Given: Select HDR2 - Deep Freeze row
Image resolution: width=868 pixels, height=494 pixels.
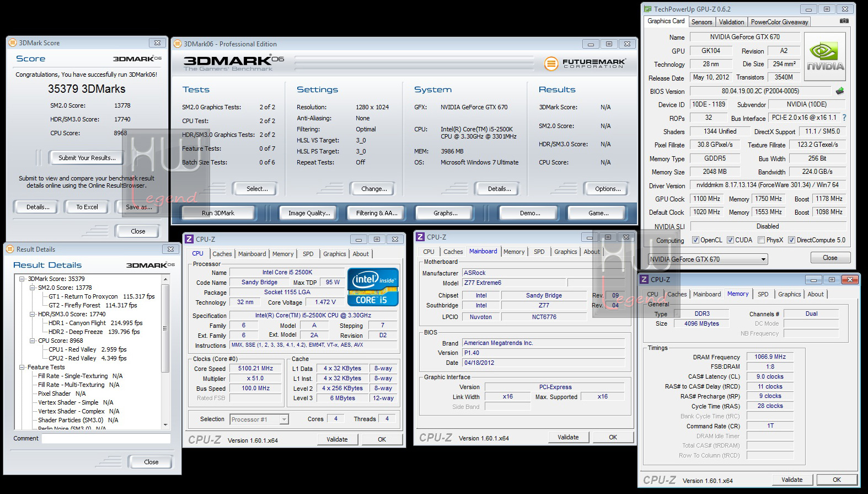Looking at the screenshot, I should point(94,332).
